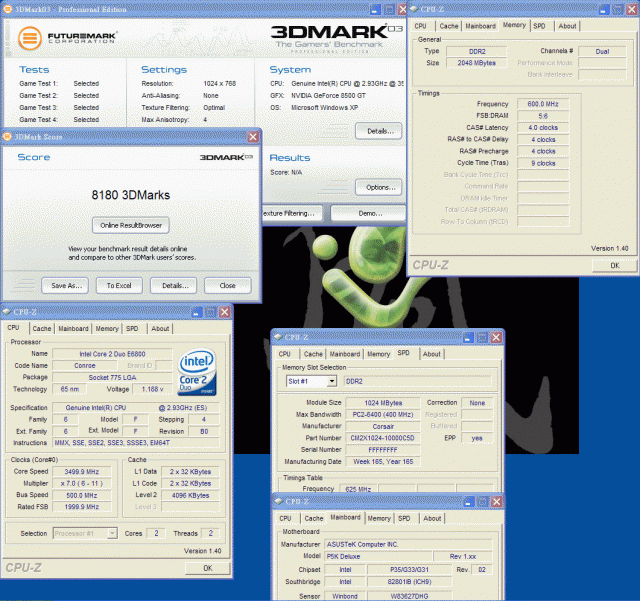The width and height of the screenshot is (640, 601).
Task: Click the 600.0 MHz memory frequency value
Action: coord(543,104)
